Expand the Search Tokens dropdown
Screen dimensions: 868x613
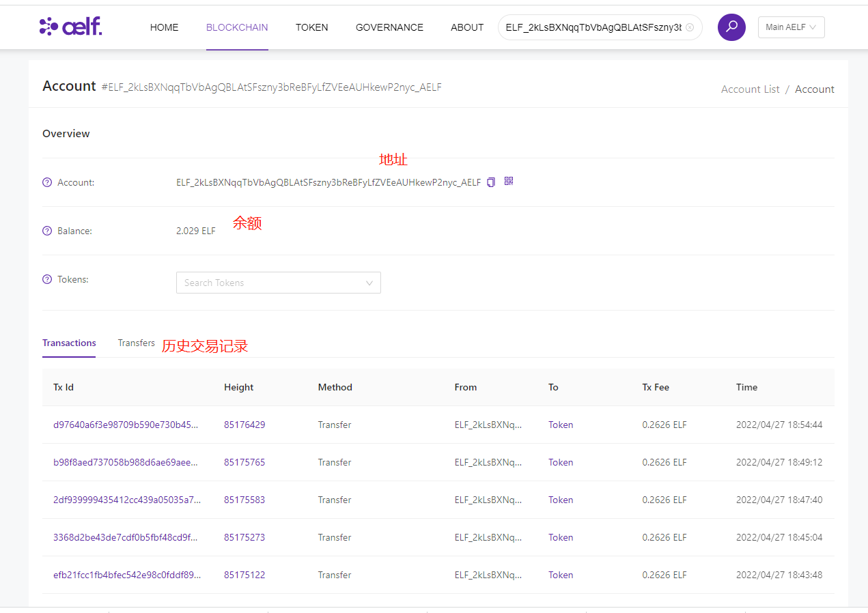coord(278,283)
